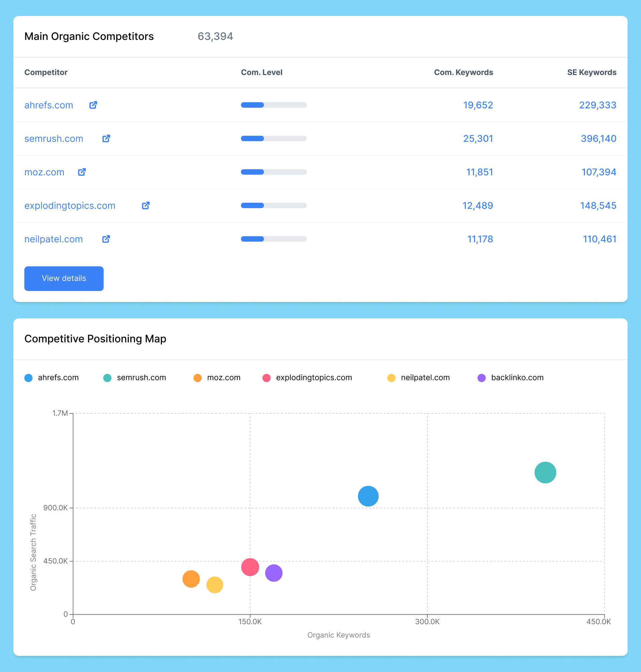This screenshot has width=641, height=672.
Task: Click the Com. Level column header
Action: coord(262,72)
